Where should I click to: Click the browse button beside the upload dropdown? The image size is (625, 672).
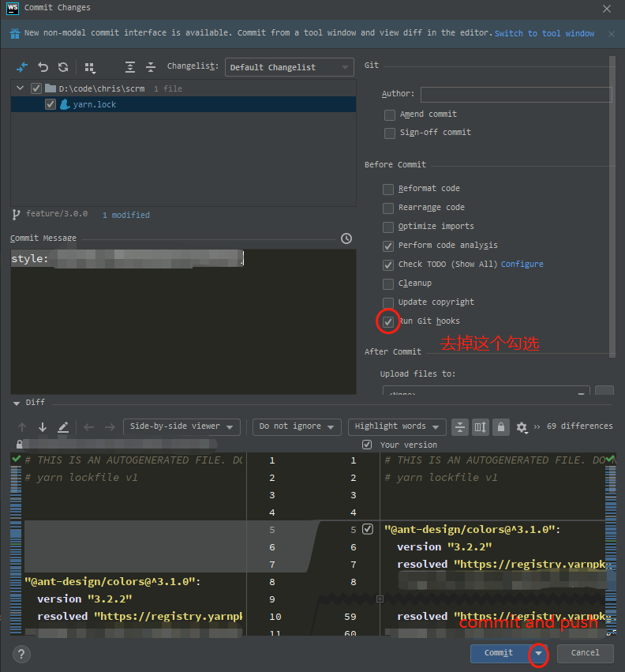604,390
